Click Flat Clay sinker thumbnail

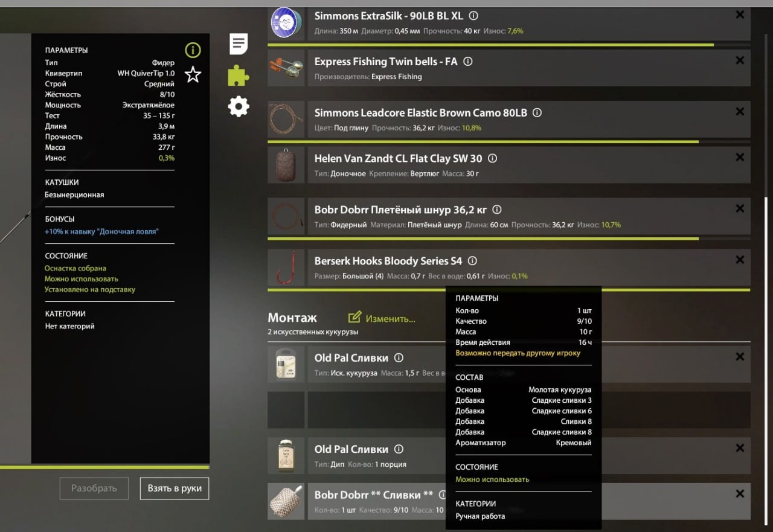(286, 165)
